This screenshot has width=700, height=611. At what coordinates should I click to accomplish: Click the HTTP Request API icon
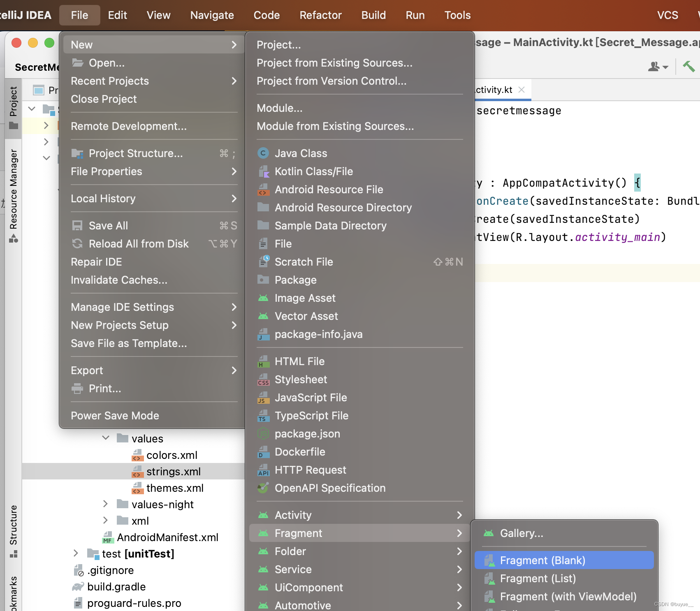pos(263,470)
